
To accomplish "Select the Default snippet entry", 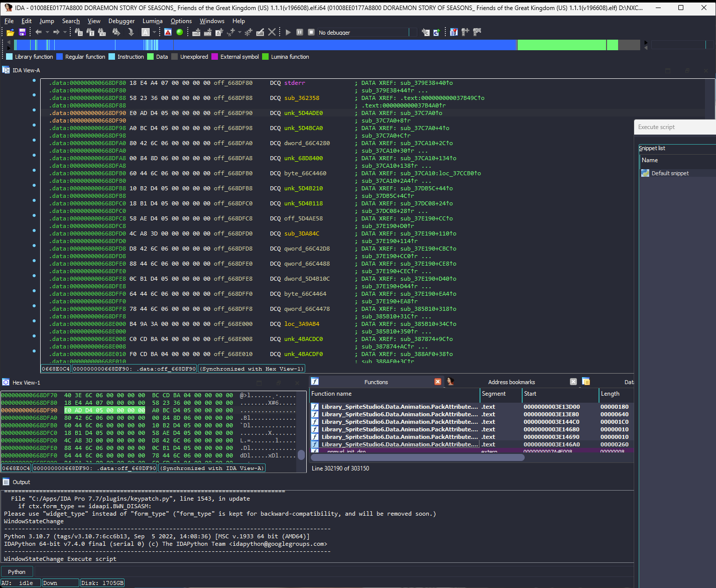I will pyautogui.click(x=677, y=173).
